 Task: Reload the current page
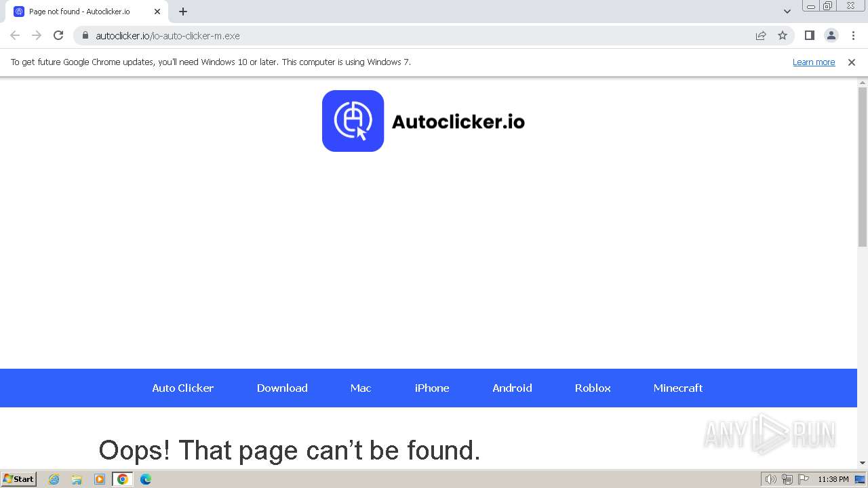(x=58, y=35)
